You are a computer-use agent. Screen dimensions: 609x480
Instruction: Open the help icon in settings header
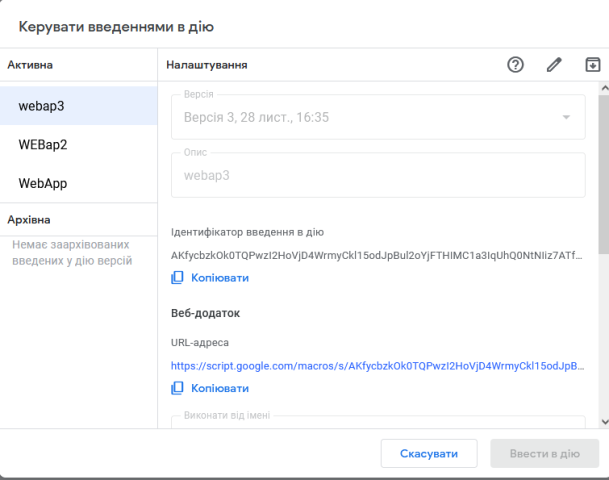point(516,65)
